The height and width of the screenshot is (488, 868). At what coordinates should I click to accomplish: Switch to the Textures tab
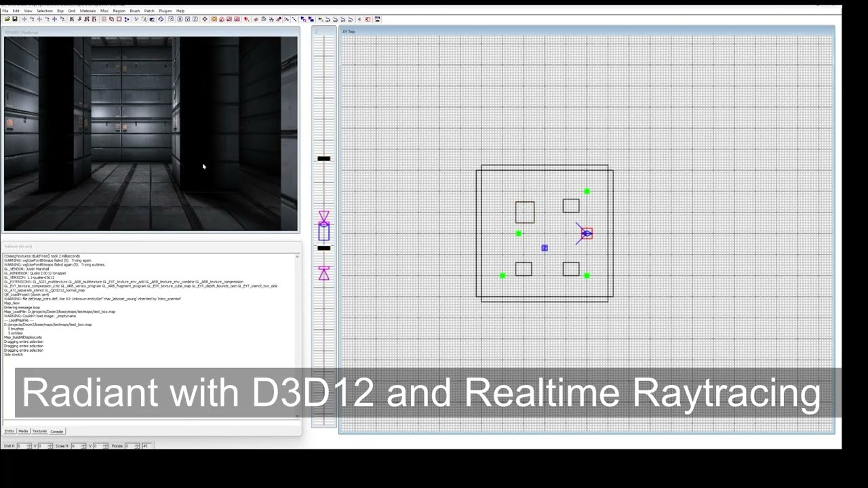tap(39, 431)
